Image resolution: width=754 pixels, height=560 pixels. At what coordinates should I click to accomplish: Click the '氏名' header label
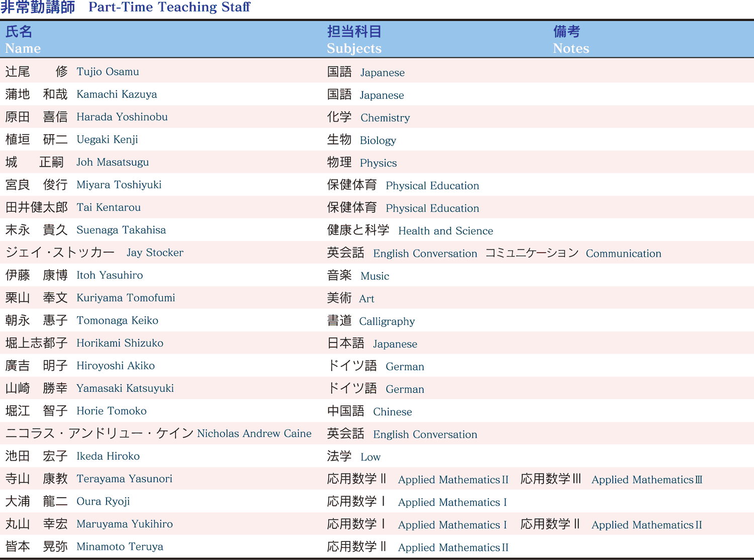(19, 32)
